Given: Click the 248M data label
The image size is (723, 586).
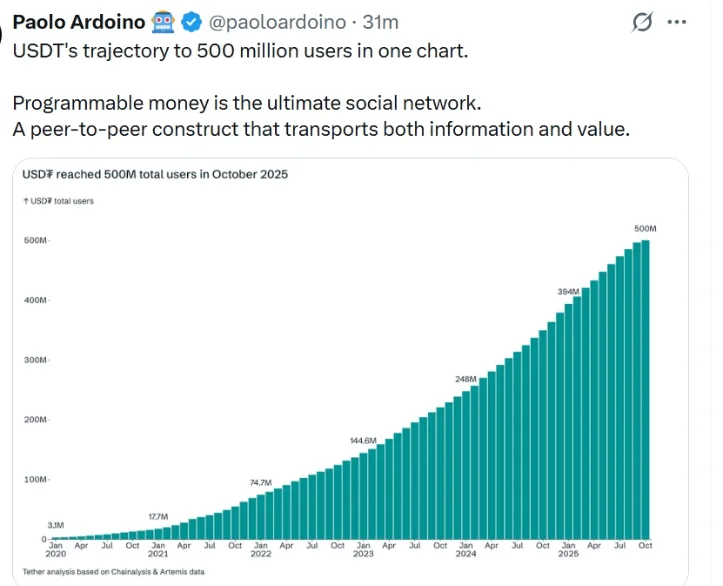Looking at the screenshot, I should point(466,379).
